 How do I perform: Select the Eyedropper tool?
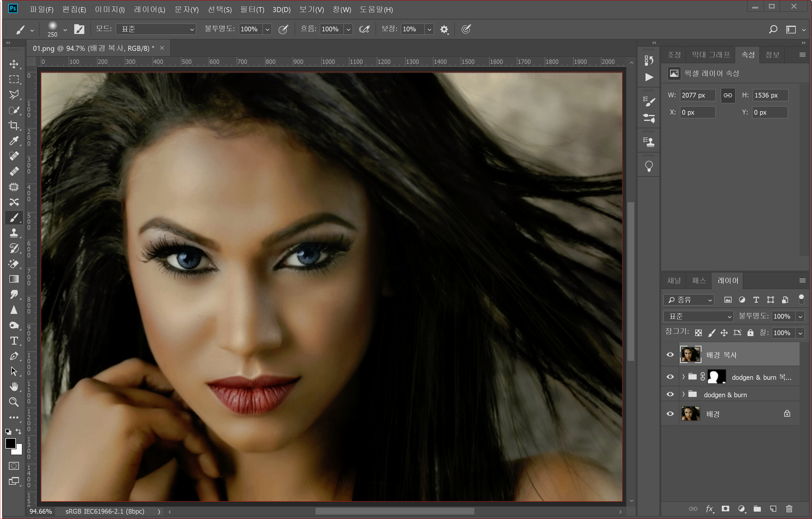(x=14, y=140)
